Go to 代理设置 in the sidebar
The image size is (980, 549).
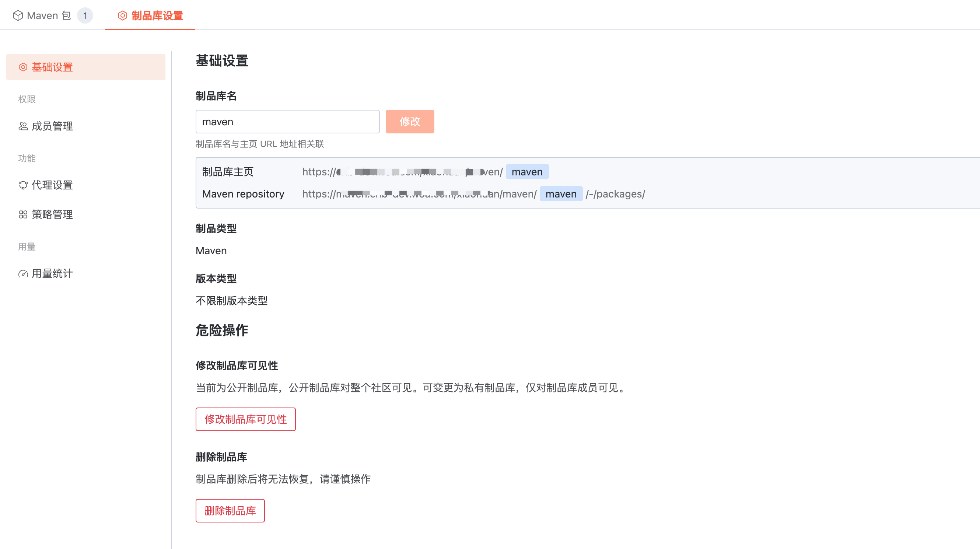(x=52, y=185)
